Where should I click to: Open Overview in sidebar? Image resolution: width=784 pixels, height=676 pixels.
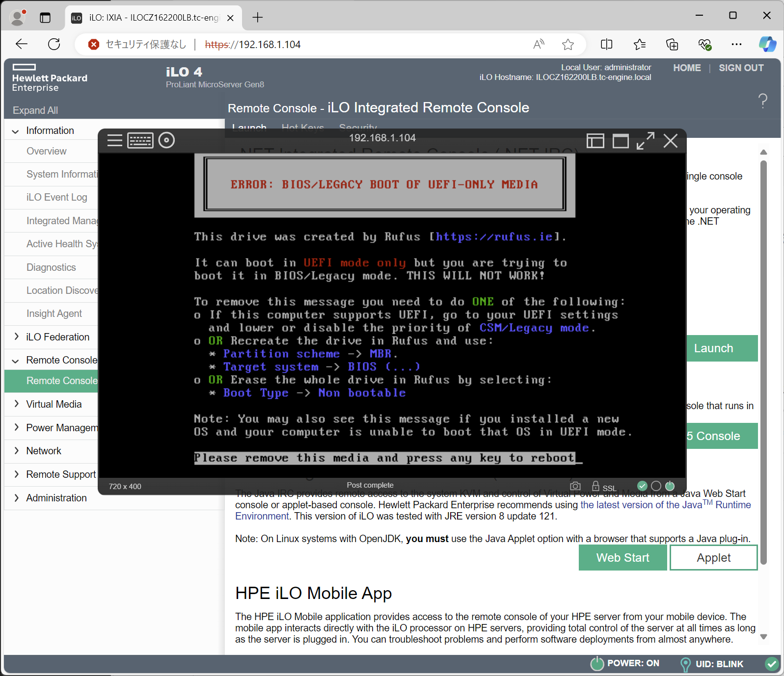(x=47, y=151)
